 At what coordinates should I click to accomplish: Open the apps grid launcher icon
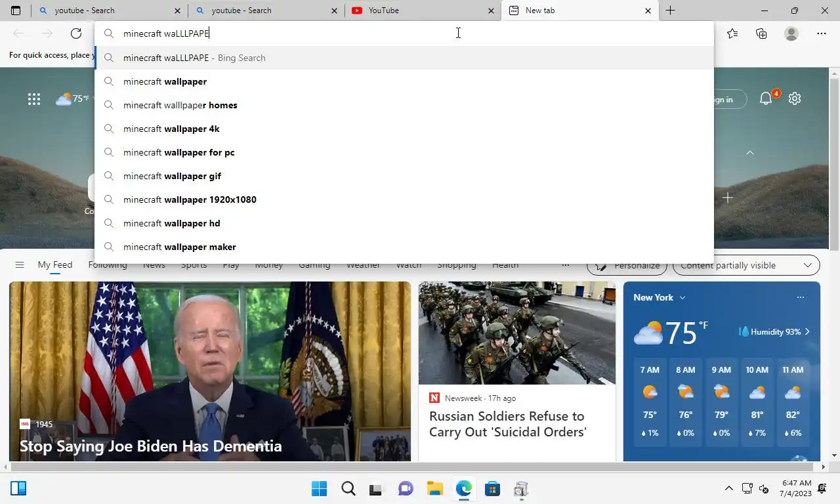pyautogui.click(x=34, y=99)
